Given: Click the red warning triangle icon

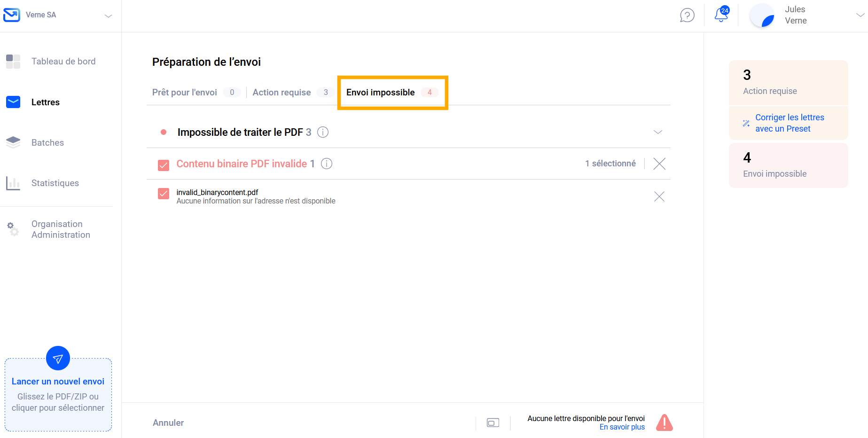Looking at the screenshot, I should coord(664,422).
